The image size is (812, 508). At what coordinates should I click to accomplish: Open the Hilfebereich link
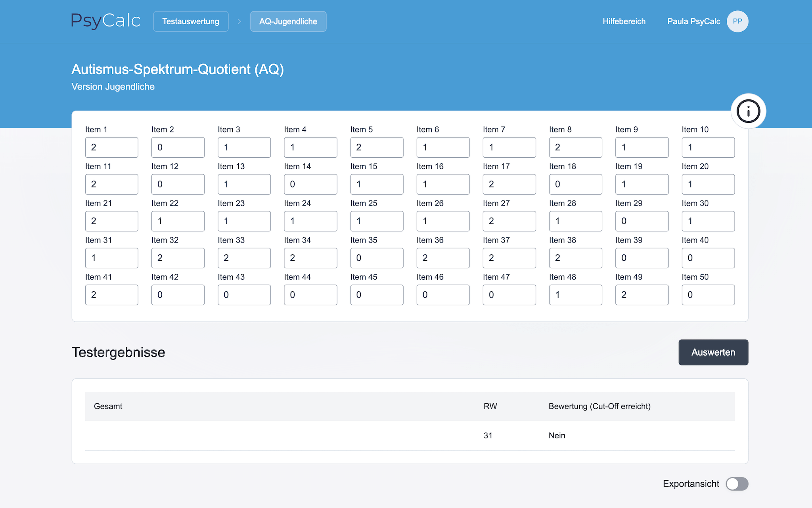[624, 21]
